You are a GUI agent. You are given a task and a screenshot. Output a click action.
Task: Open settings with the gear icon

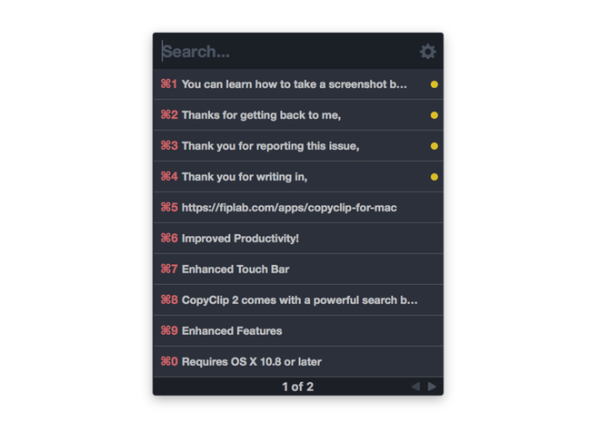pos(427,52)
